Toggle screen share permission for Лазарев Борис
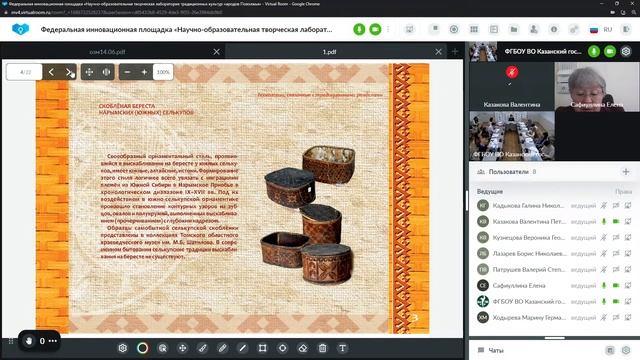 coord(628,253)
